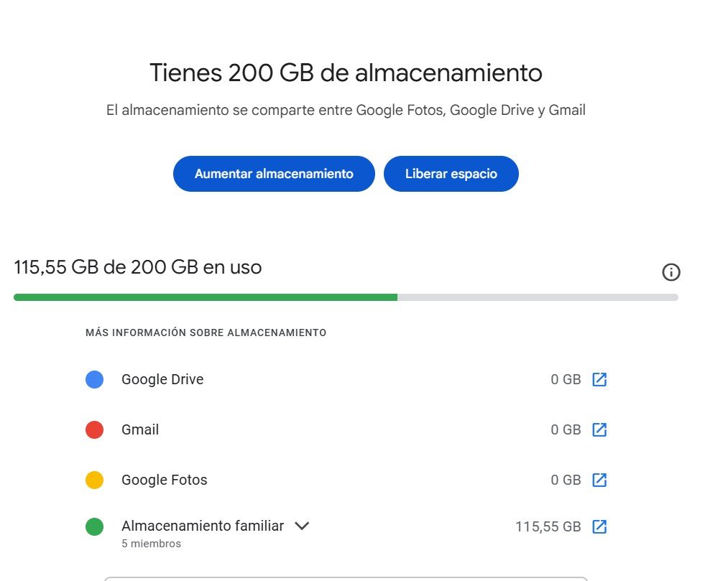The width and height of the screenshot is (728, 581).
Task: Click the 5 miembros text
Action: pyautogui.click(x=151, y=544)
